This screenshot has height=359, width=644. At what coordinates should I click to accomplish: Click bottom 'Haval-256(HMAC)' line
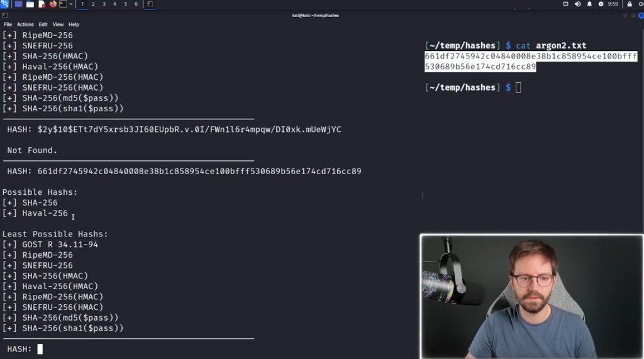50,286
